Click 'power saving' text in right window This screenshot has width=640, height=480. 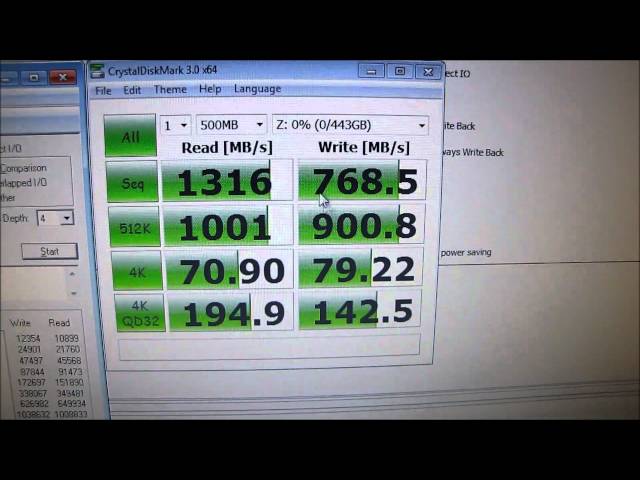[466, 252]
